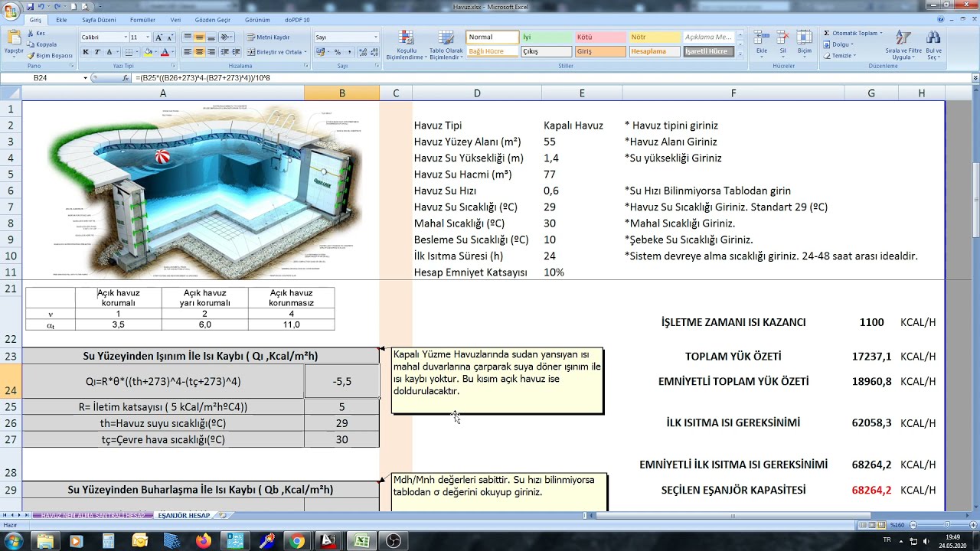This screenshot has width=980, height=551.
Task: Click the Otomatik Toplam autosum button
Action: (851, 33)
